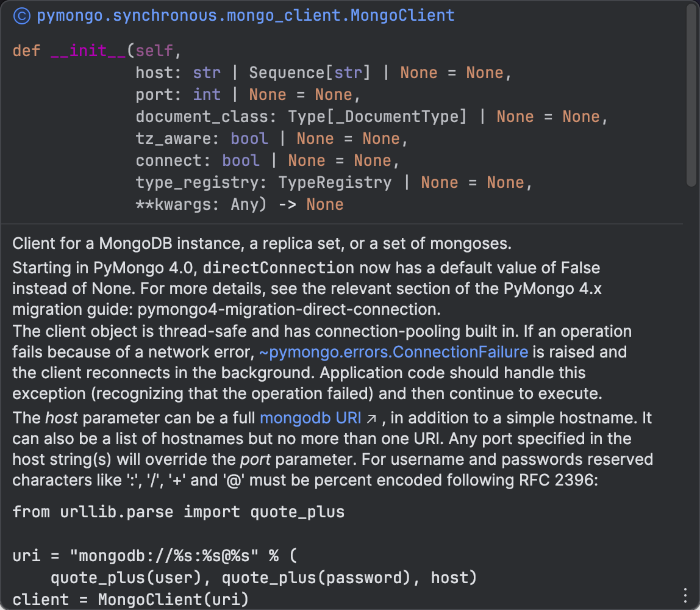Image resolution: width=700 pixels, height=610 pixels.
Task: Click the 'port: int | None = None' line
Action: 248,95
